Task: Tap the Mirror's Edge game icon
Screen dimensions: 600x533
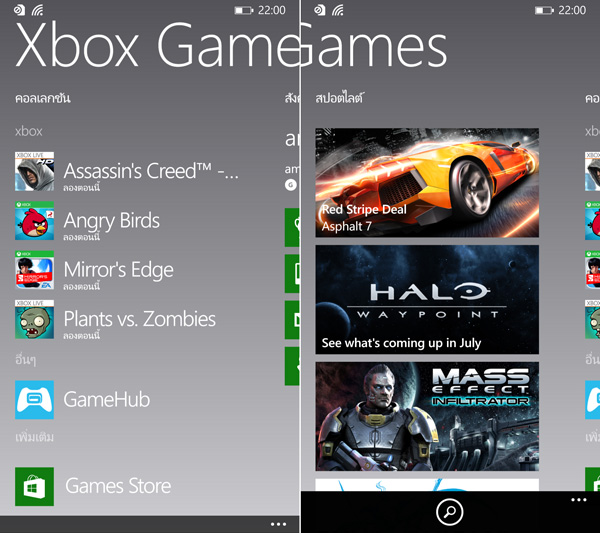Action: 34,270
